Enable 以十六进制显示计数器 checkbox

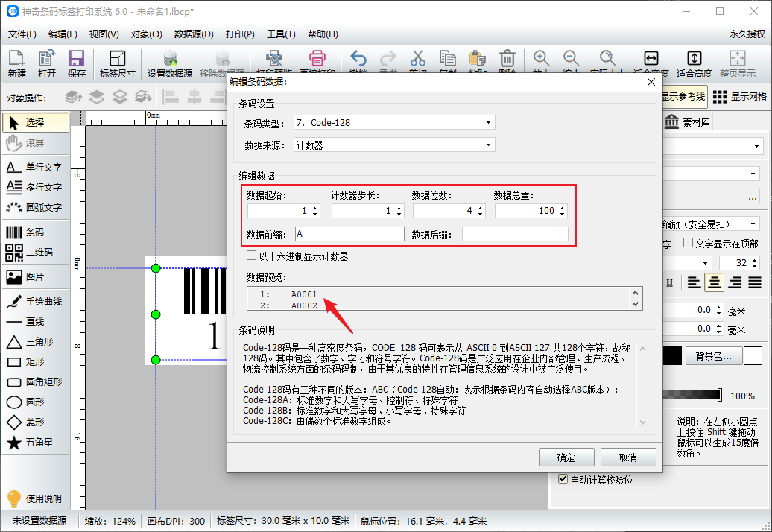(252, 256)
